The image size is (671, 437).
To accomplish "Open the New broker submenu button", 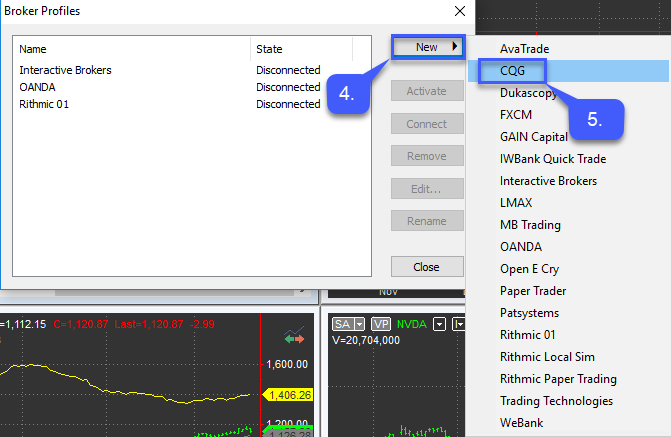I will [427, 47].
